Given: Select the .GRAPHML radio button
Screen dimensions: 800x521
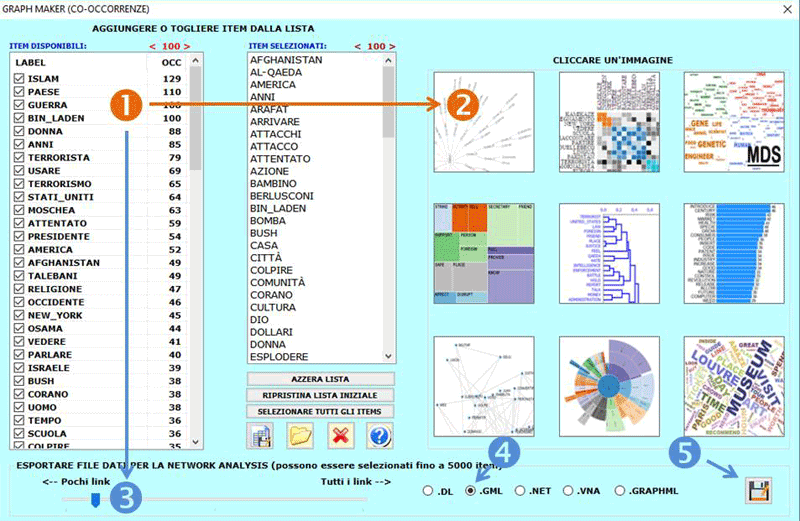Looking at the screenshot, I should coord(619,491).
